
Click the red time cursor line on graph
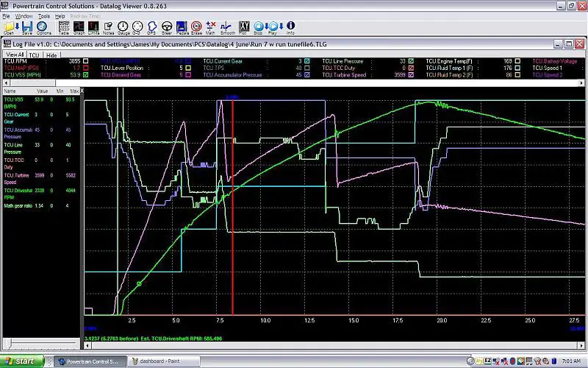pos(232,207)
